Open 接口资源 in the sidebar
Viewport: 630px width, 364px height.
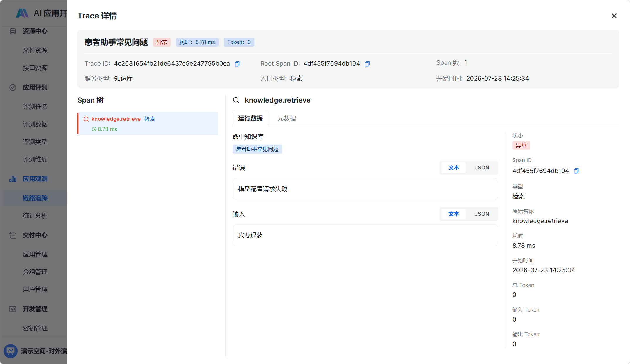[35, 68]
